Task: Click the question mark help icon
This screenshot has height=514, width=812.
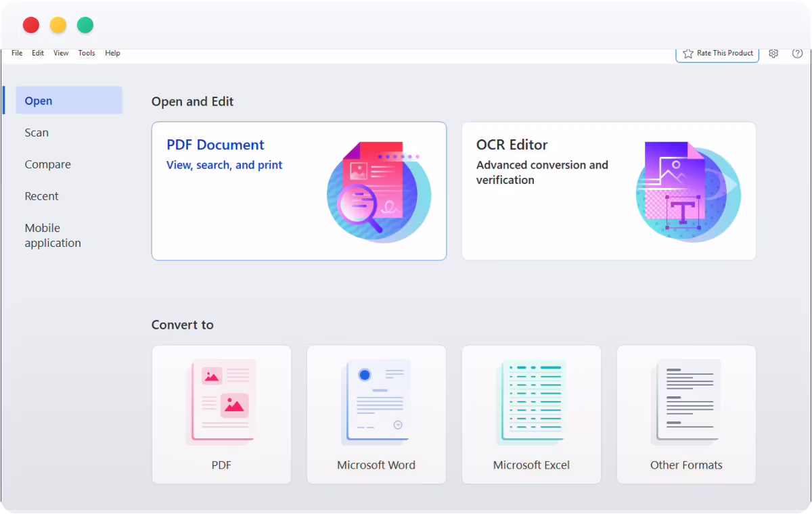Action: [797, 53]
